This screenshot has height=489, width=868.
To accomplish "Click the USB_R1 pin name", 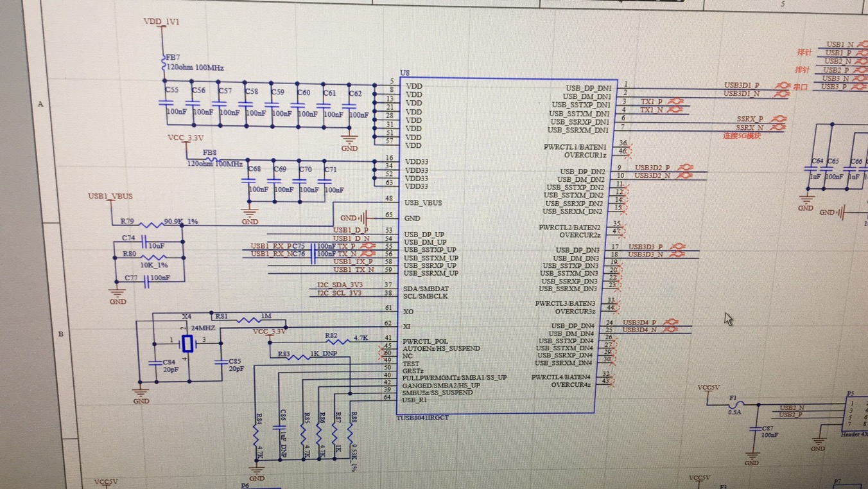I will [415, 400].
